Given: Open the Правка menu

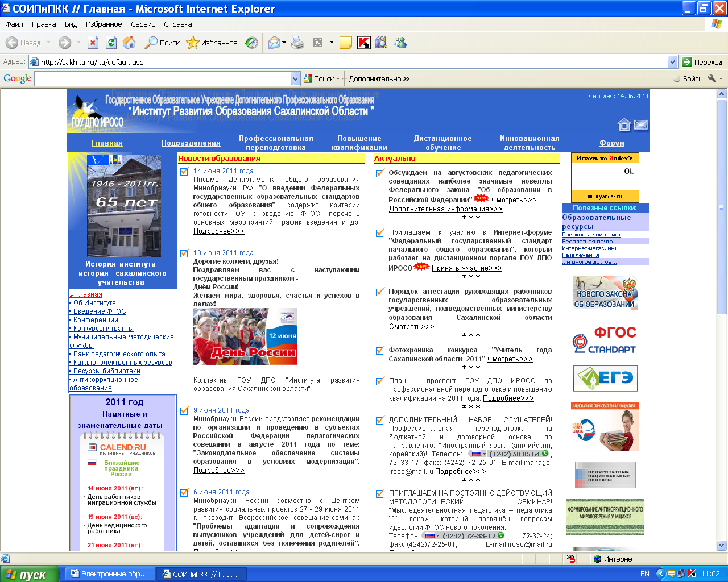Looking at the screenshot, I should coord(44,24).
